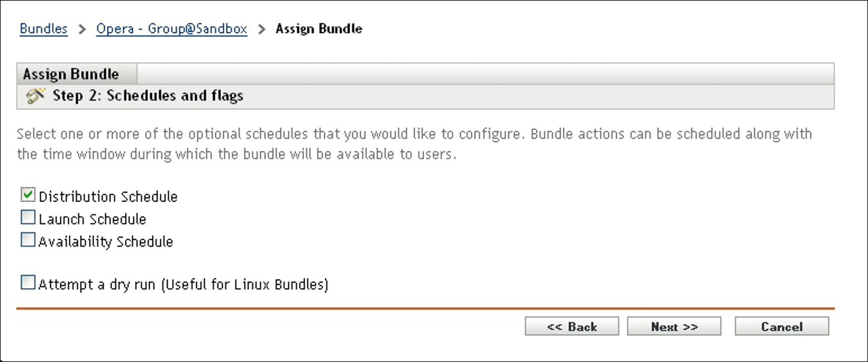
Task: Enable the Launch Schedule checkbox
Action: [28, 218]
